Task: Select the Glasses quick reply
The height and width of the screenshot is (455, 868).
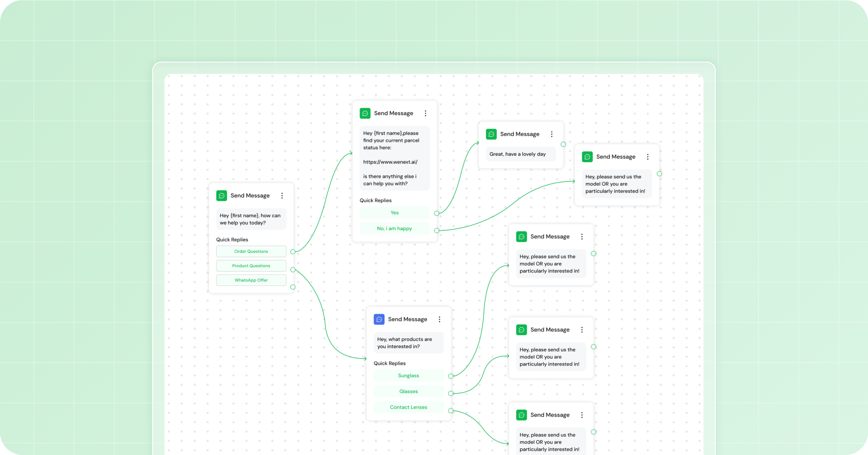Action: click(x=408, y=391)
